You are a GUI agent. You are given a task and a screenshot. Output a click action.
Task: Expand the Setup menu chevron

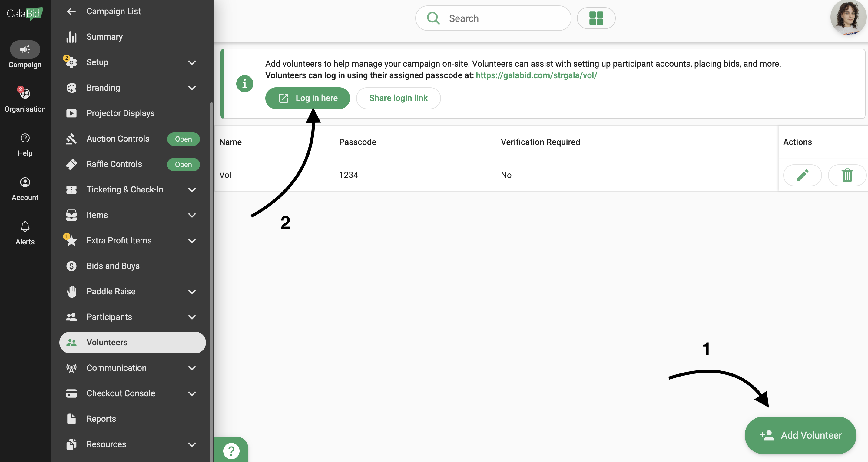point(192,62)
